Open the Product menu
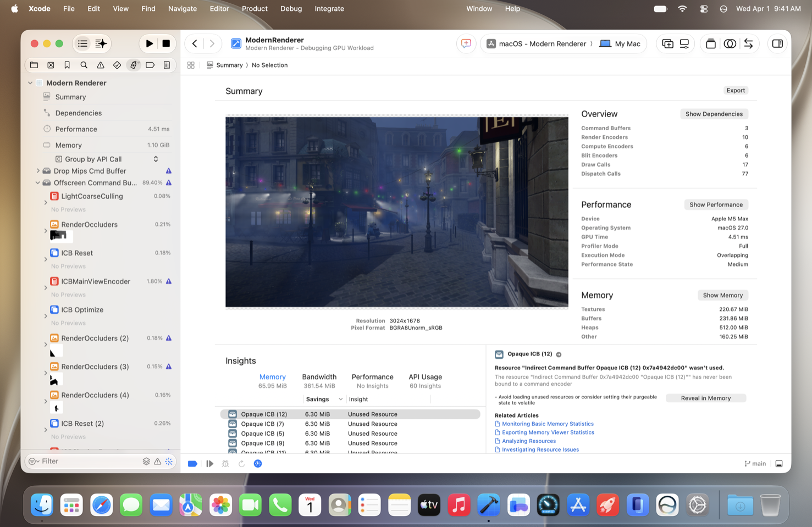 [x=255, y=9]
